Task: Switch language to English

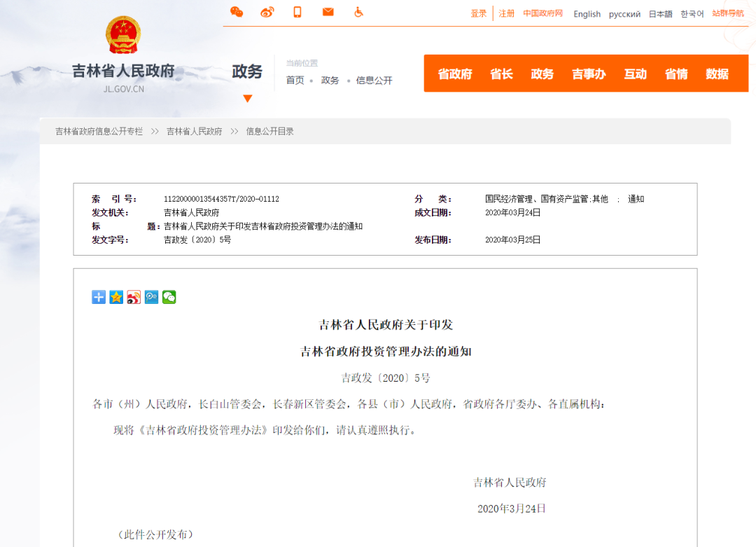Action: tap(587, 14)
